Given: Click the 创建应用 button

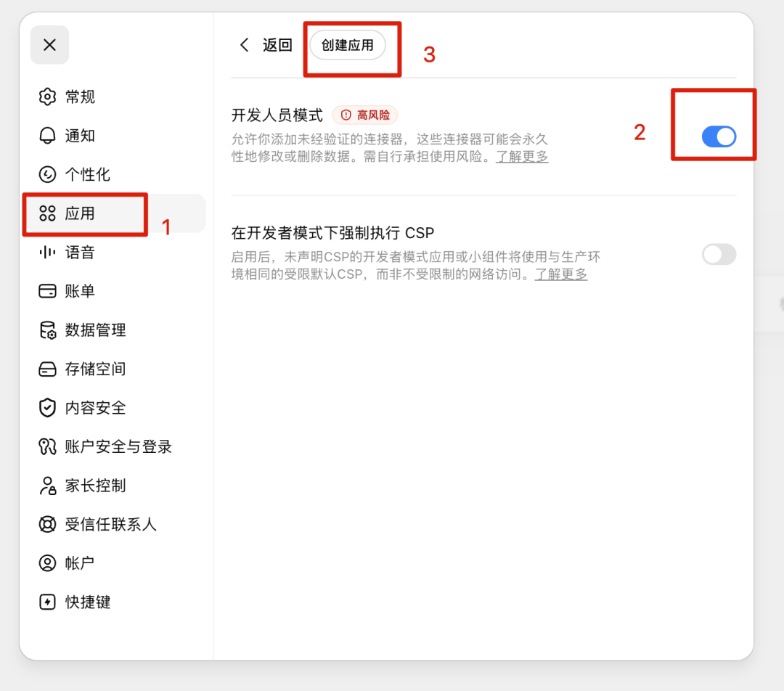Looking at the screenshot, I should tap(348, 45).
